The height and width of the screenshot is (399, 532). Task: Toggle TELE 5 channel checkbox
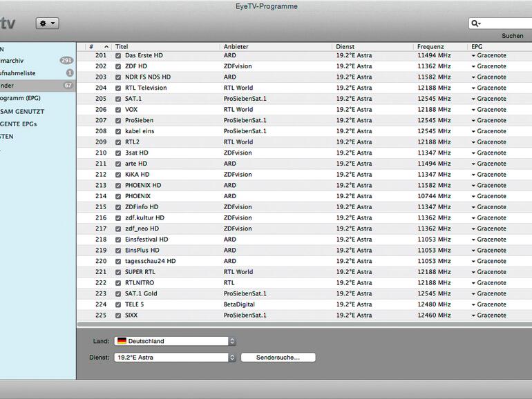(118, 304)
